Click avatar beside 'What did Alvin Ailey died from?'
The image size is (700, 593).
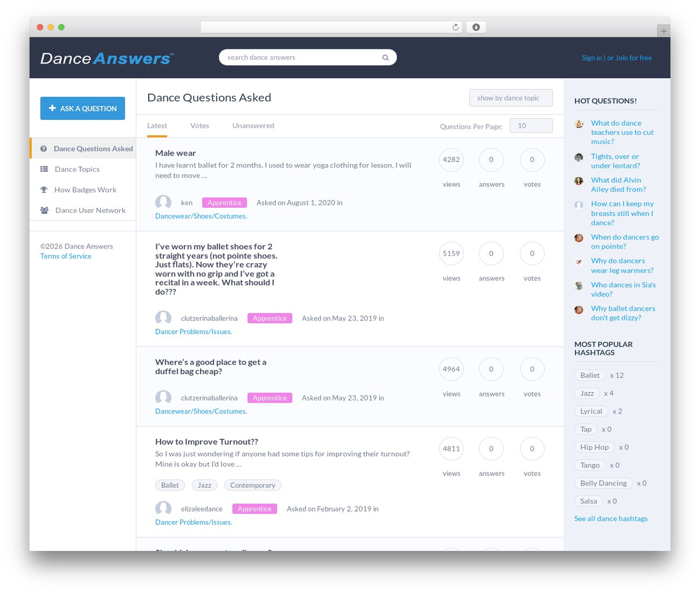[x=579, y=181]
